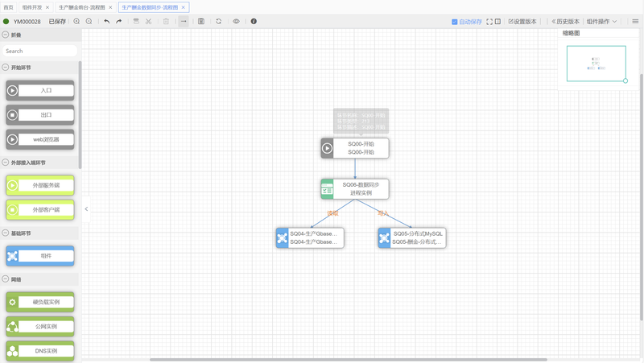Collapse the 外部接入端环节 section
This screenshot has width=644, height=363.
[6, 163]
